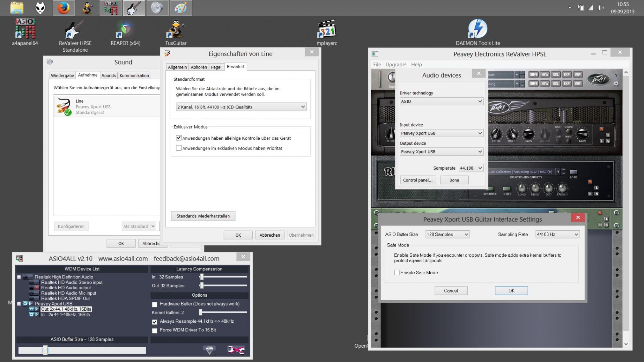The image size is (644, 362).
Task: Enable the Hardware Buffer option in ASIO4ALL
Action: coord(155,304)
